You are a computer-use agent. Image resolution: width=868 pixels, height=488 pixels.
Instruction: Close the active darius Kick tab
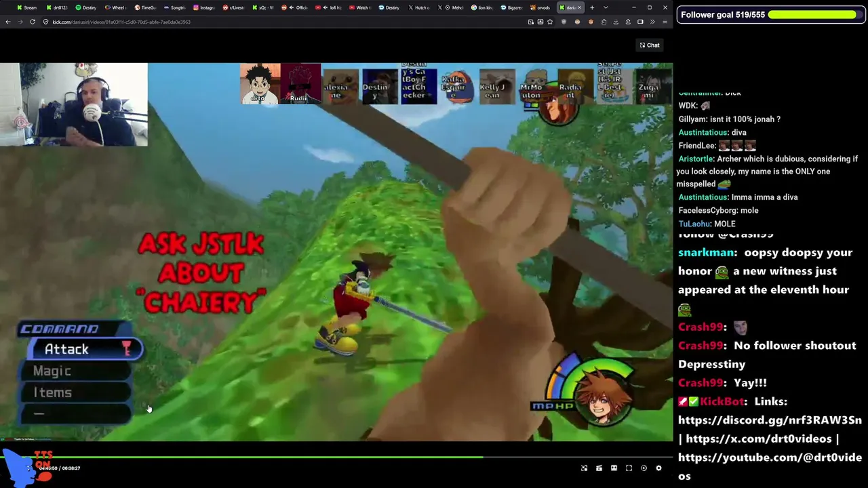(579, 7)
